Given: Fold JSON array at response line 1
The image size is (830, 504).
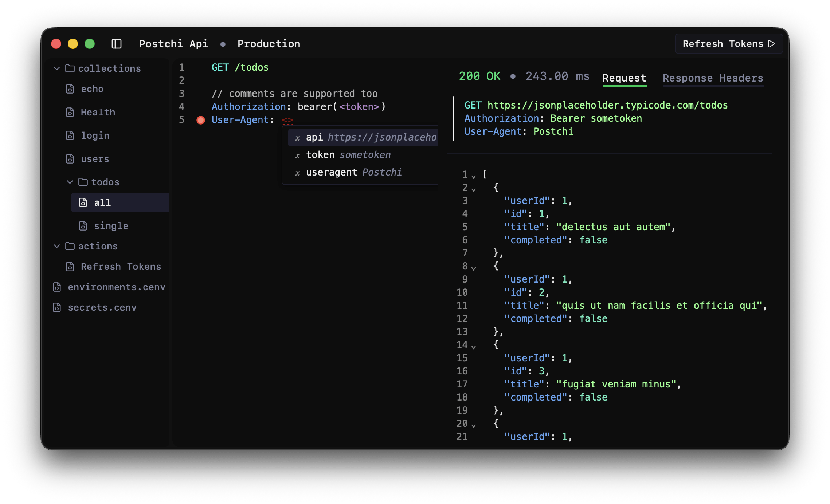Looking at the screenshot, I should (x=473, y=176).
